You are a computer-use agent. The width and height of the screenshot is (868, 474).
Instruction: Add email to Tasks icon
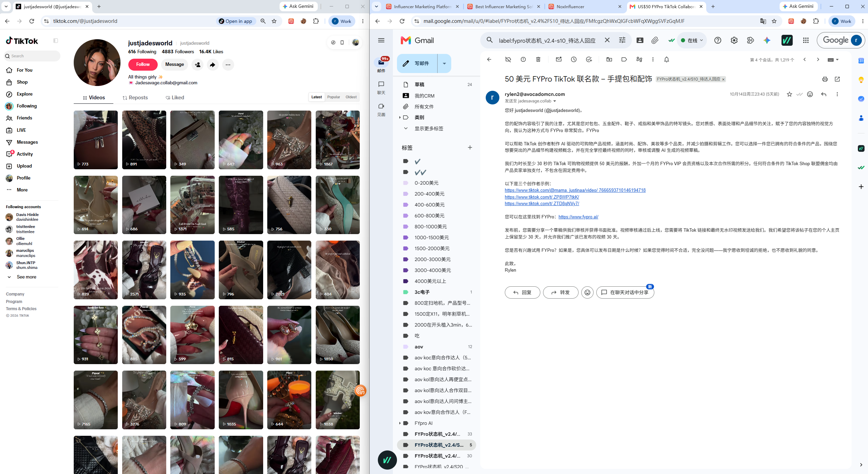point(589,59)
